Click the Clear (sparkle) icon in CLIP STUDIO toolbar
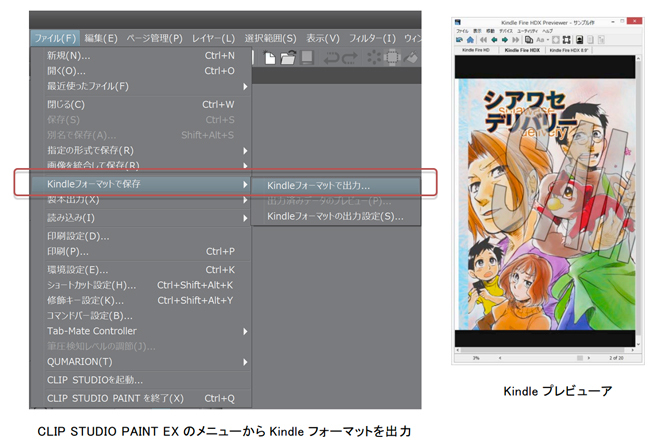This screenshot has width=660, height=447. pos(373,58)
